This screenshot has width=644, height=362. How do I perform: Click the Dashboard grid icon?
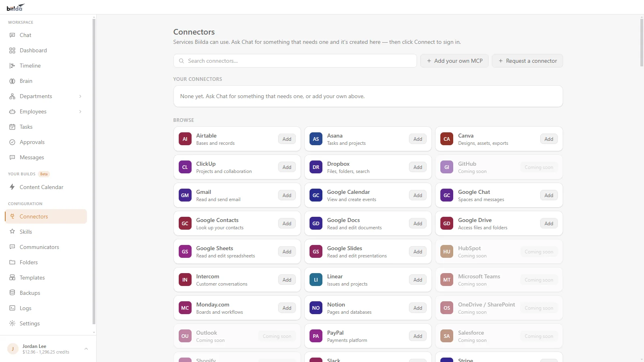point(12,50)
